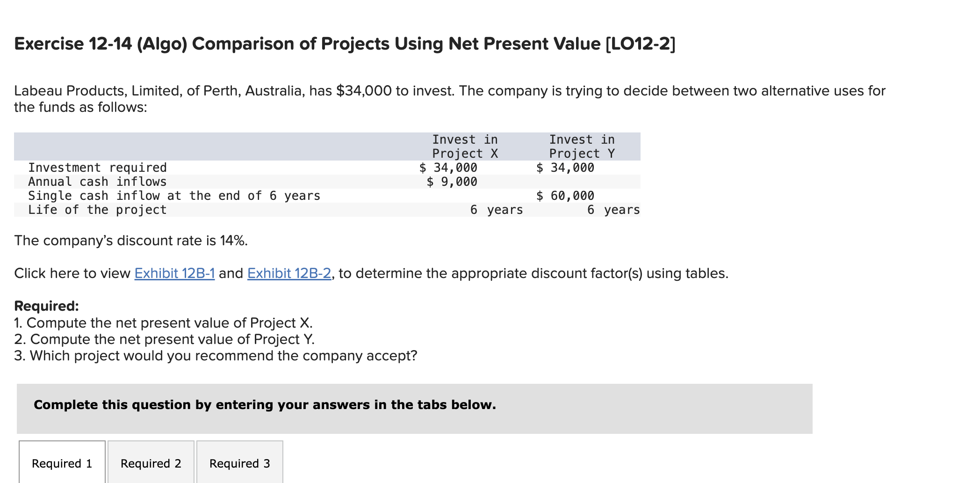This screenshot has height=483, width=980.
Task: Click the Invest in Project X column header
Action: click(464, 146)
